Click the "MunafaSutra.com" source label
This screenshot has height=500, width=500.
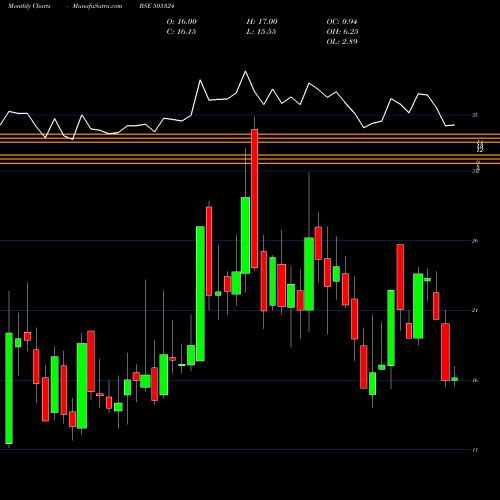(97, 6)
